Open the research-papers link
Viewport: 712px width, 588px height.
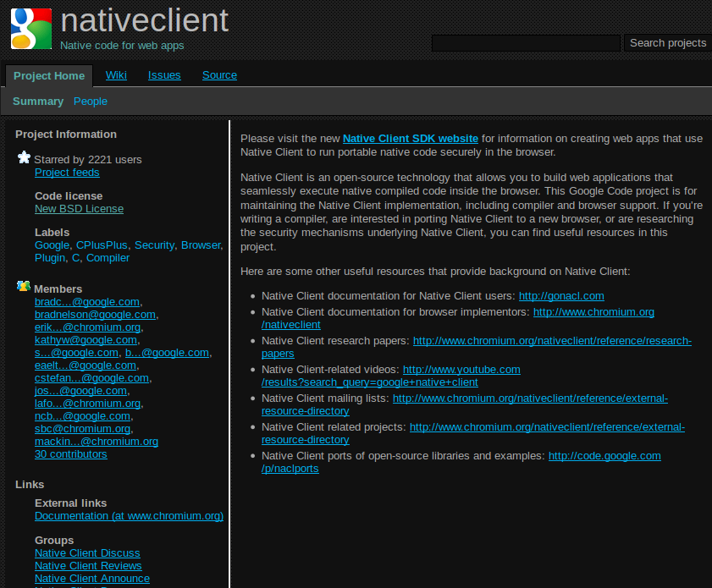552,341
